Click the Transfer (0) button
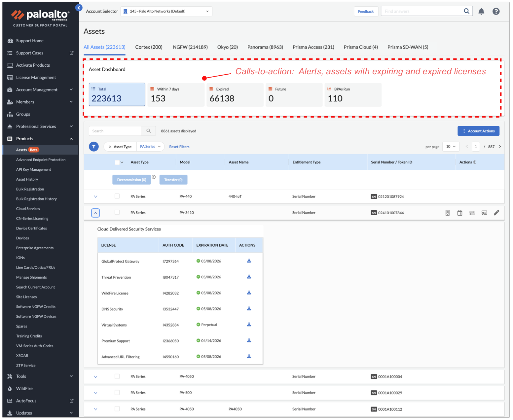The image size is (513, 420). pyautogui.click(x=173, y=180)
